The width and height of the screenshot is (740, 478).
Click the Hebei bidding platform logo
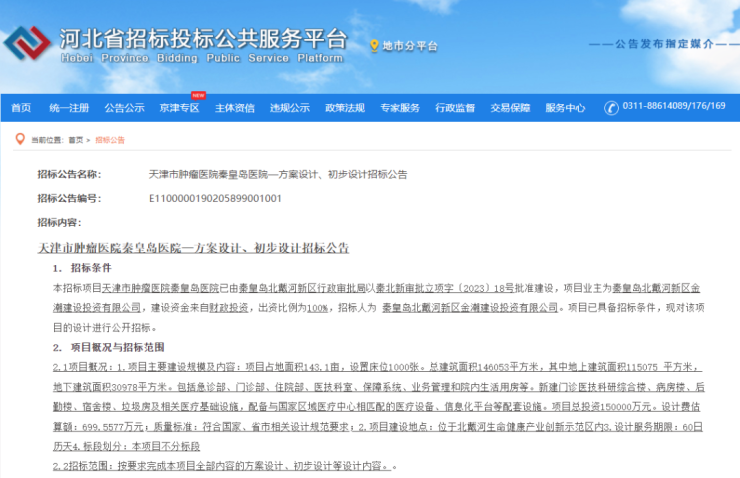(27, 42)
